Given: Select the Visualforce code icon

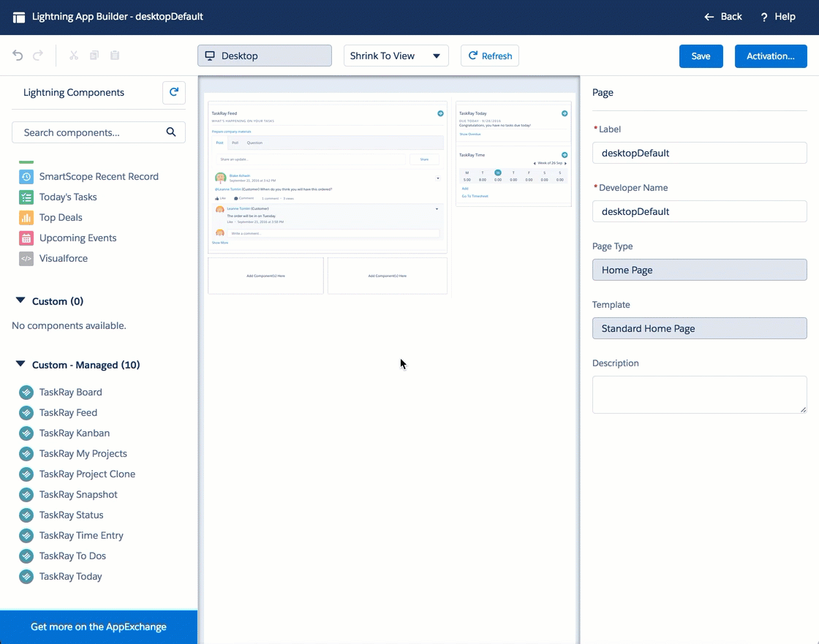Looking at the screenshot, I should click(26, 259).
